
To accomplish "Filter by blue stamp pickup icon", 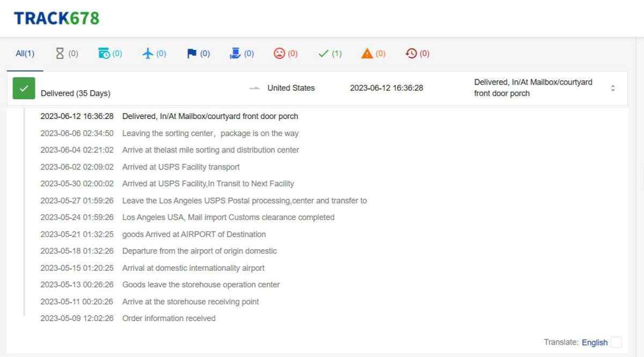I will pos(235,54).
